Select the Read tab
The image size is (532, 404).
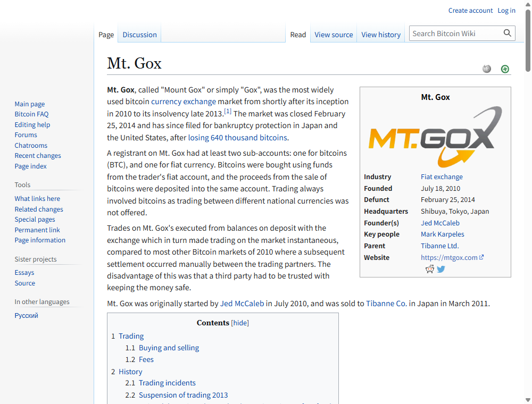(298, 35)
